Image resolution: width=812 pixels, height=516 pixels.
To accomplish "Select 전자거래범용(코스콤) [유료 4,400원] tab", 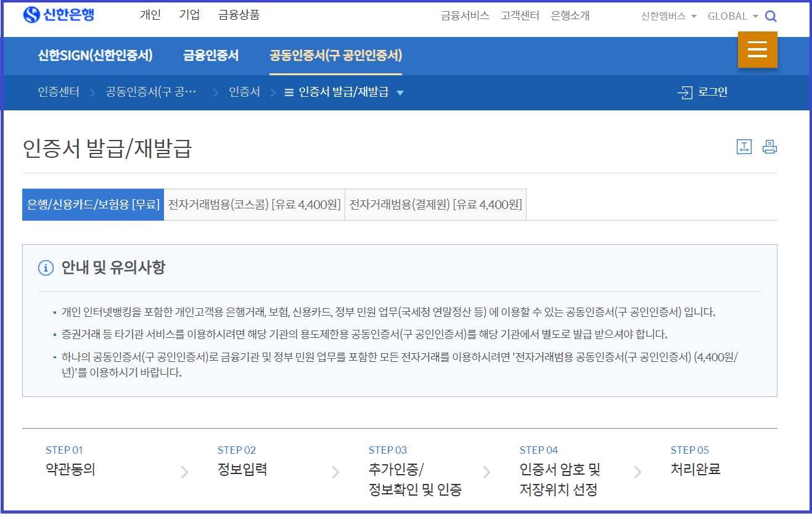I will click(255, 205).
